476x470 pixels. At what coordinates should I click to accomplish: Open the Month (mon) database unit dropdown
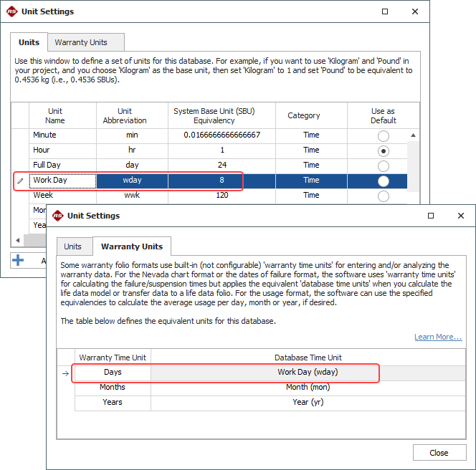[307, 388]
